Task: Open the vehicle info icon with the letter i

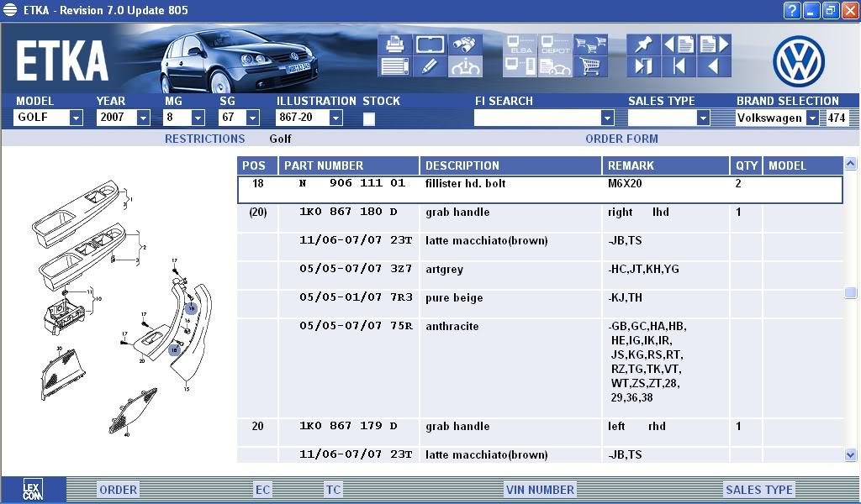Action: 465,66
